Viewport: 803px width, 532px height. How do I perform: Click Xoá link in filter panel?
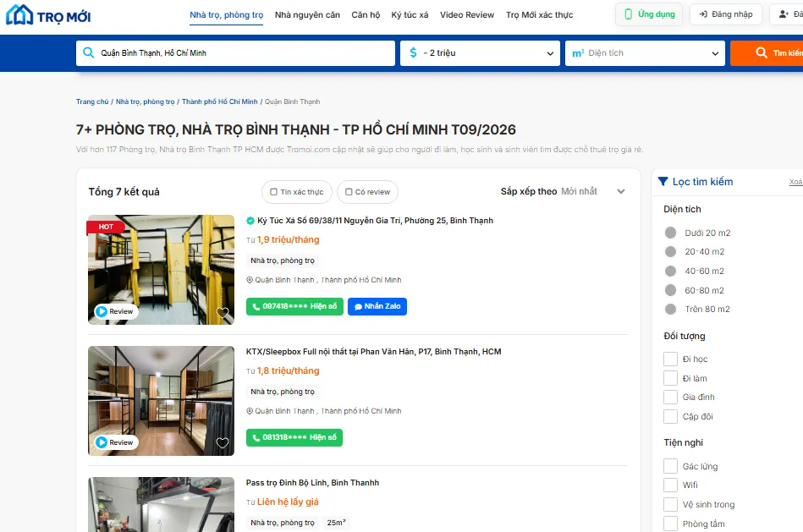(x=796, y=182)
